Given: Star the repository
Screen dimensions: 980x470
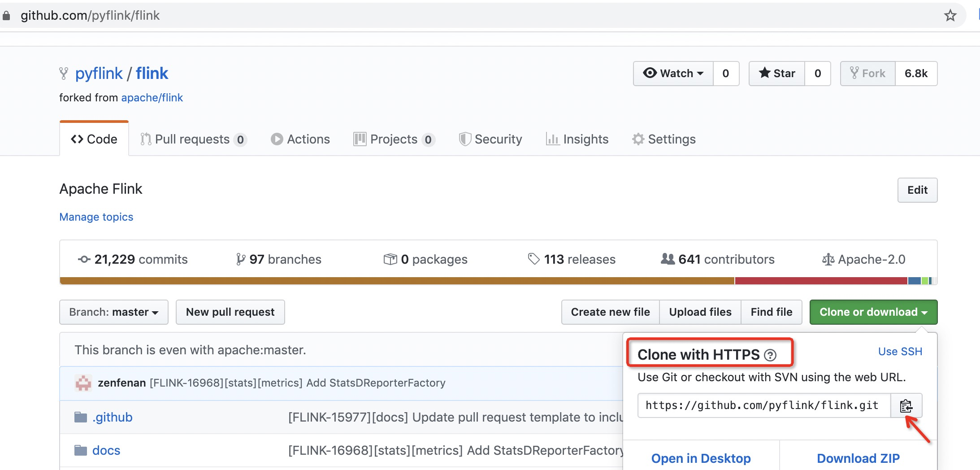Looking at the screenshot, I should click(777, 74).
